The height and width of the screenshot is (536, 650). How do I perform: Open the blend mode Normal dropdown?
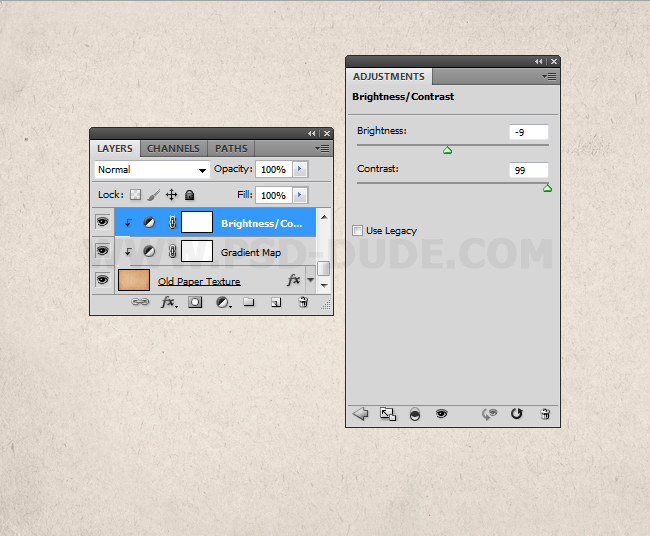tap(152, 170)
